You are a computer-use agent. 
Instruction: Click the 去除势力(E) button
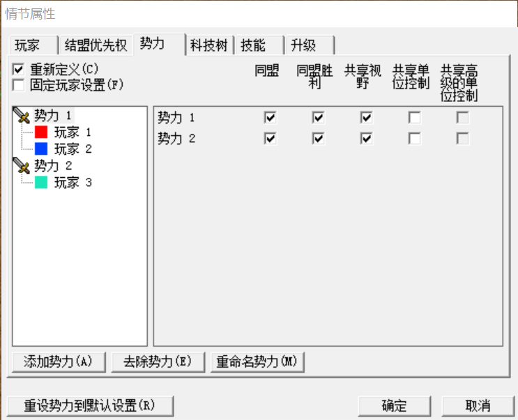(x=158, y=362)
